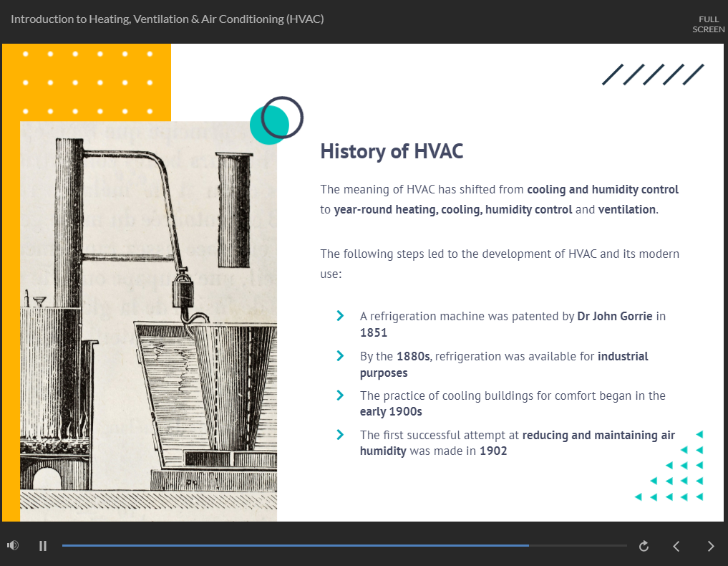Click the chevron bullet beside Dr John Gorrie item
This screenshot has width=728, height=566.
point(340,316)
